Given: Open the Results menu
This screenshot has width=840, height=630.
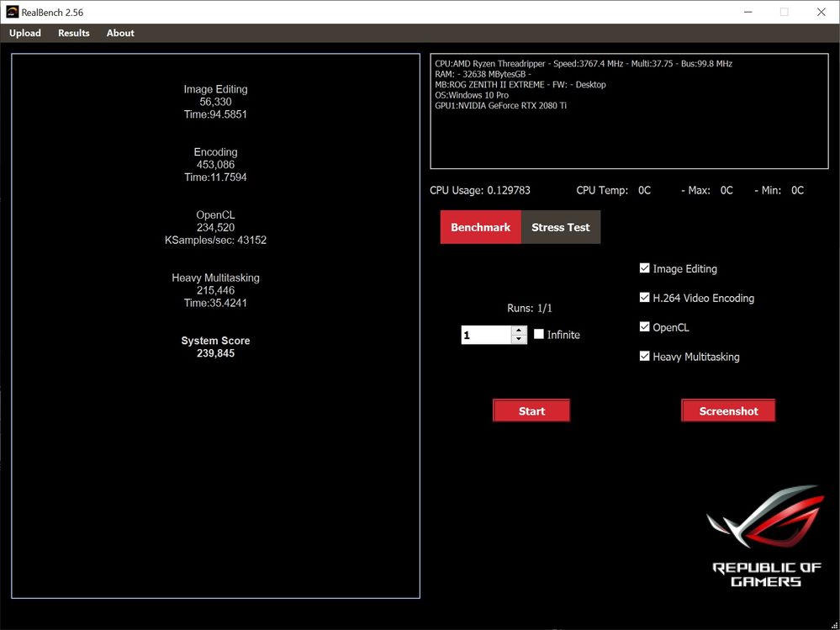Looking at the screenshot, I should pos(74,33).
